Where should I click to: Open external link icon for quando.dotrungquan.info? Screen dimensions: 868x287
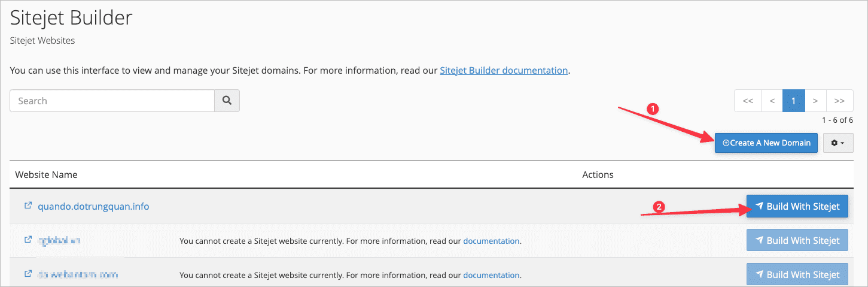(x=28, y=206)
